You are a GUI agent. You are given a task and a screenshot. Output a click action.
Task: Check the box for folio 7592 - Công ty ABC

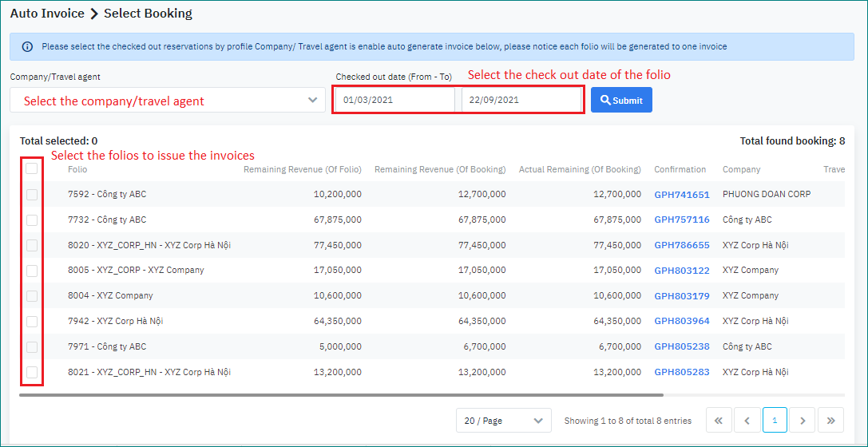point(31,194)
